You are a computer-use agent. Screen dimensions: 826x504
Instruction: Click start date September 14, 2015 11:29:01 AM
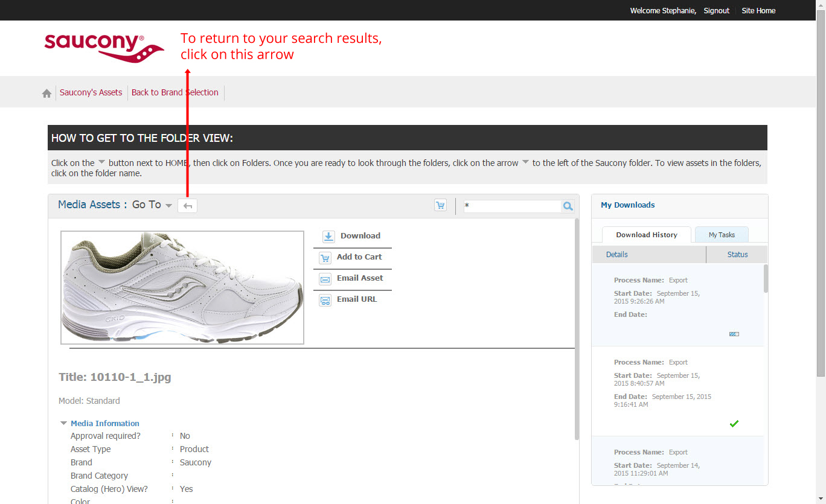click(x=657, y=470)
